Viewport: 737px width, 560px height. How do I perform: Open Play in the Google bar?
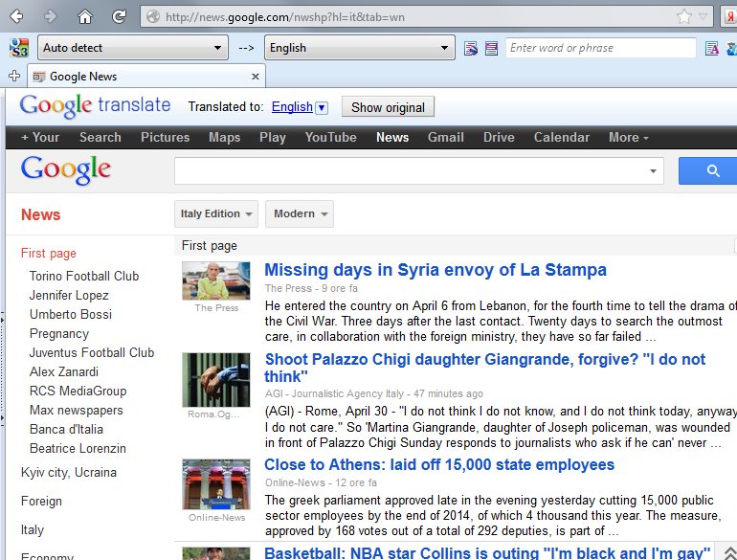(273, 137)
